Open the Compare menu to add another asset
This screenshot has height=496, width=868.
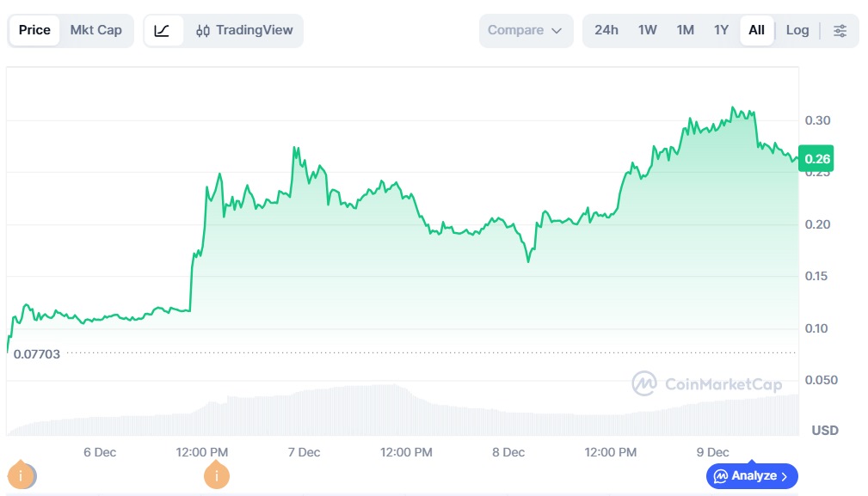coord(526,29)
